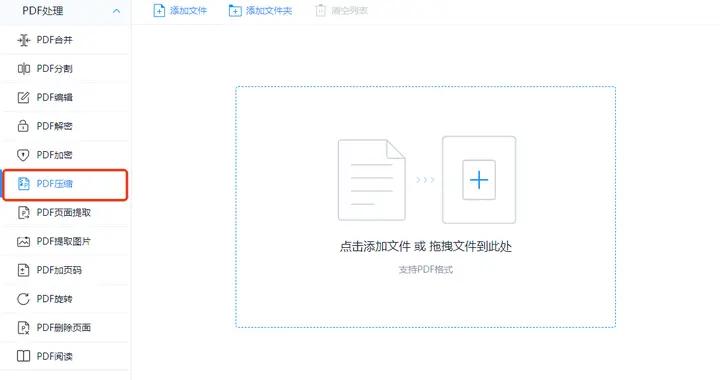The height and width of the screenshot is (380, 720).
Task: Click the document sheet illustration in drop area
Action: (372, 180)
